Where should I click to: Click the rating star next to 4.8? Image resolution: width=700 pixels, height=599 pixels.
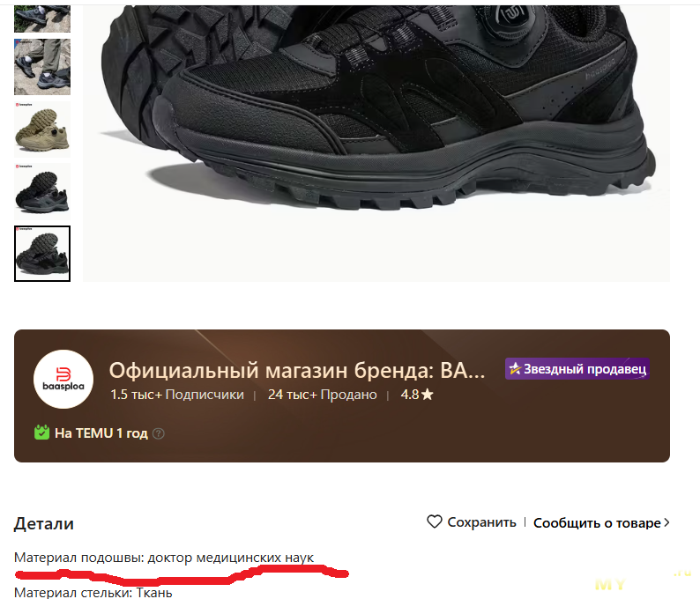click(428, 395)
